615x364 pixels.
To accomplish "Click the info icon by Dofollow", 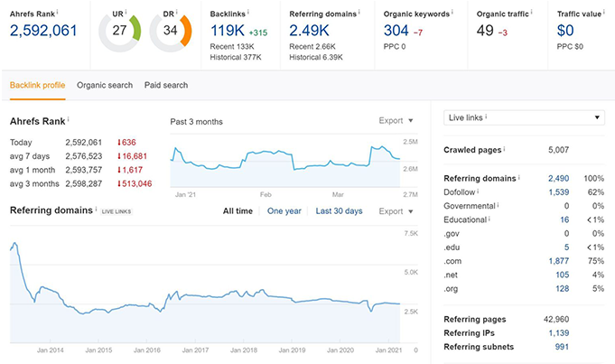I will click(478, 191).
